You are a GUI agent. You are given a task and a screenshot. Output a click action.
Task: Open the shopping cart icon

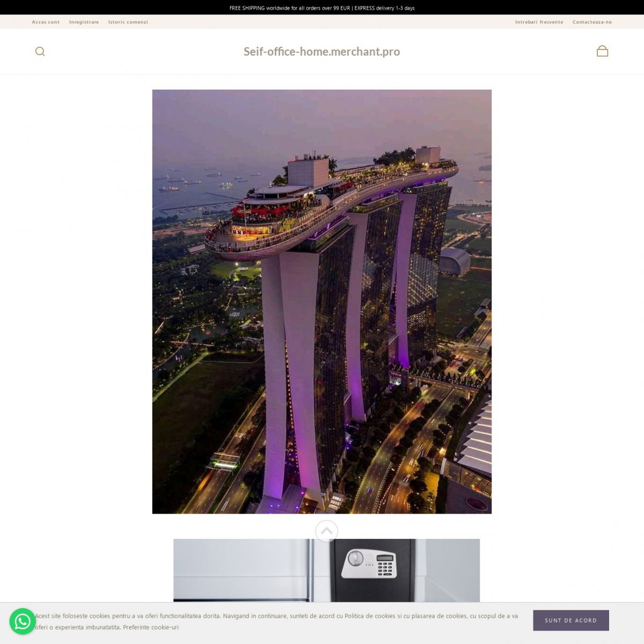602,51
